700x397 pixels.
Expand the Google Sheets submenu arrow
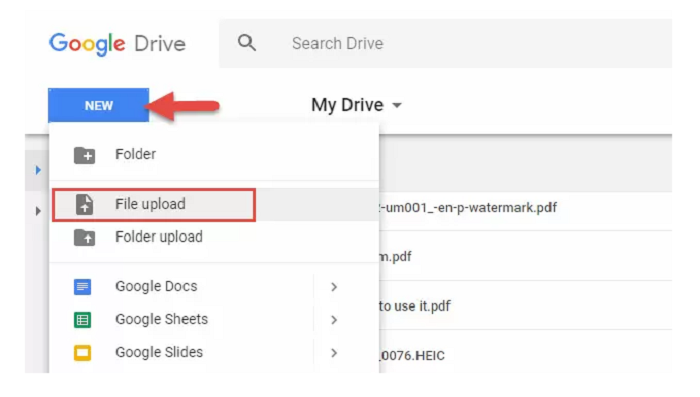(334, 320)
